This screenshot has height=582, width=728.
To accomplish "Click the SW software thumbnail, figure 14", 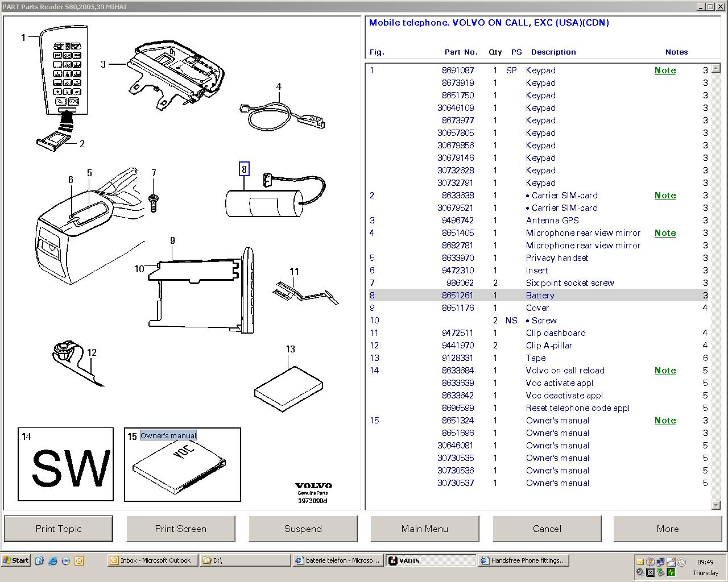I will 65,464.
